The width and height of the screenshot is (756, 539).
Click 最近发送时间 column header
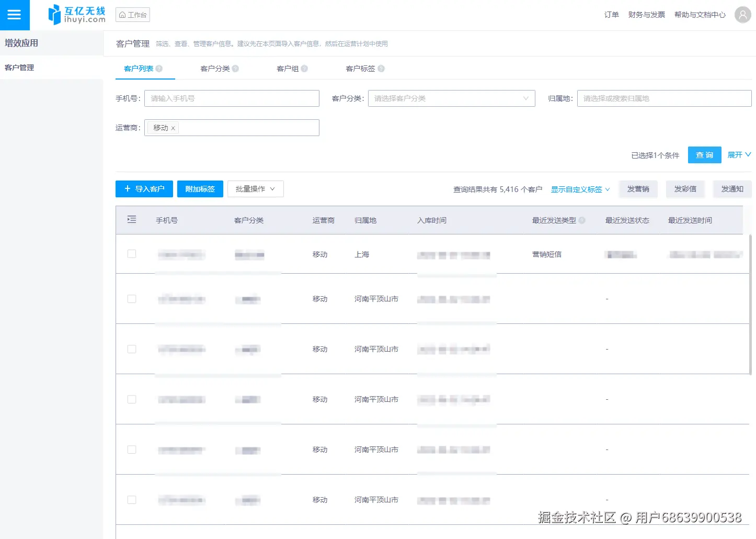[690, 220]
